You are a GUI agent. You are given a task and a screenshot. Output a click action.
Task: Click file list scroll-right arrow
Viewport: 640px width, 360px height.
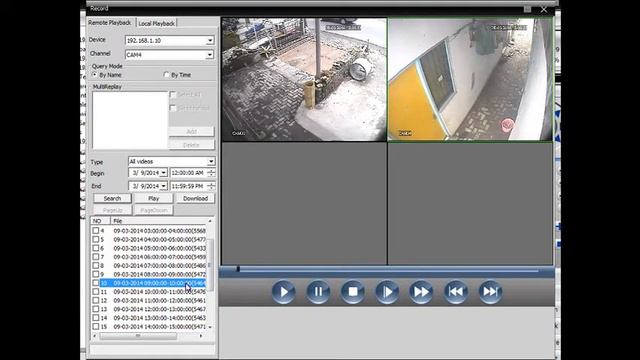coord(201,336)
